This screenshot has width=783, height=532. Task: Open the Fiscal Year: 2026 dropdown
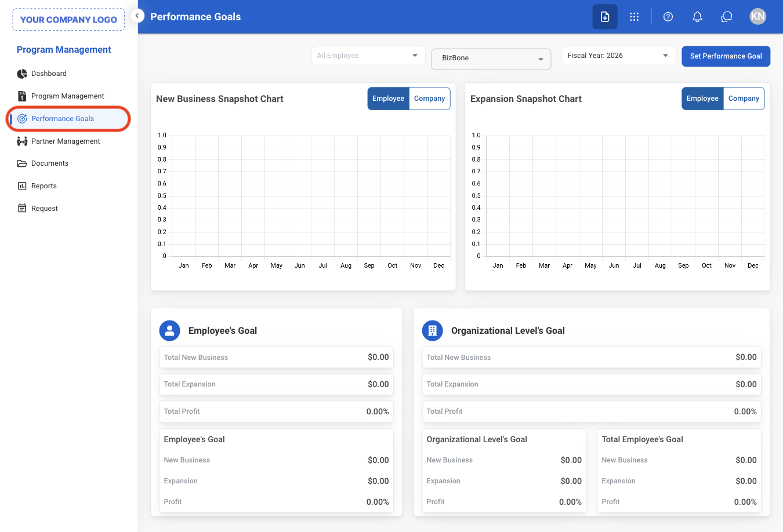tap(619, 56)
